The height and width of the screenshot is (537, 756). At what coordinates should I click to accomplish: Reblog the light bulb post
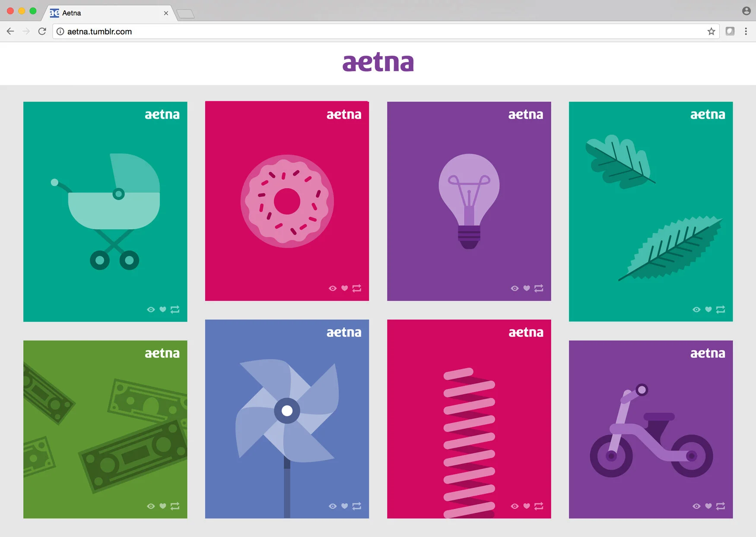tap(539, 288)
